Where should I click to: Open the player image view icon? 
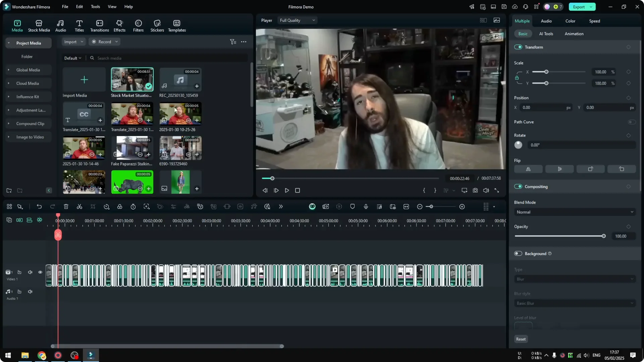pos(497,20)
